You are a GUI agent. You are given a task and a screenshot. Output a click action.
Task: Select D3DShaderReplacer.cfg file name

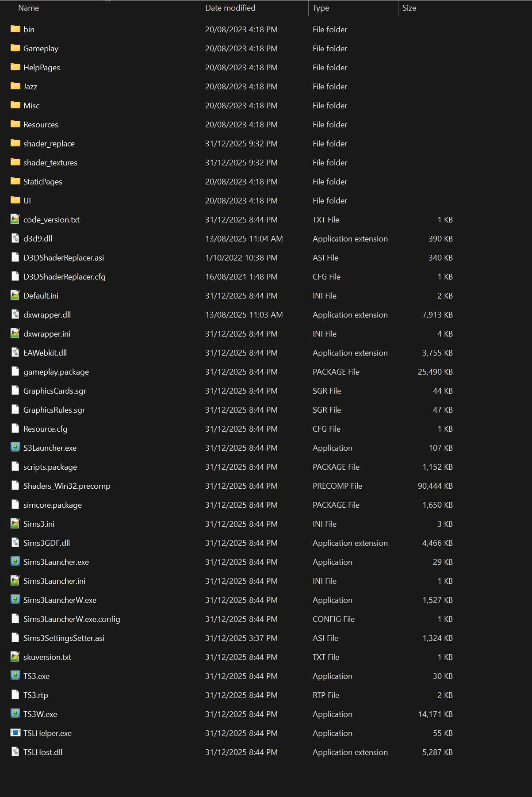65,276
